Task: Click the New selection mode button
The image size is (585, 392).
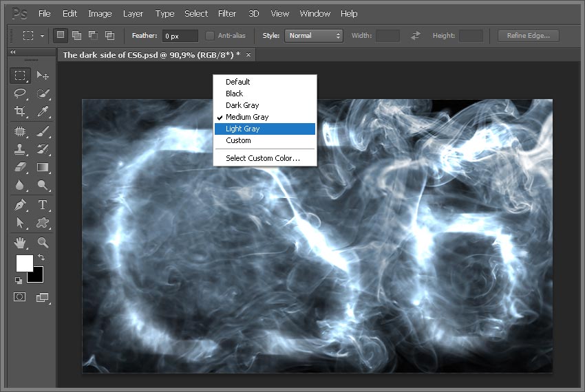Action: (x=60, y=36)
